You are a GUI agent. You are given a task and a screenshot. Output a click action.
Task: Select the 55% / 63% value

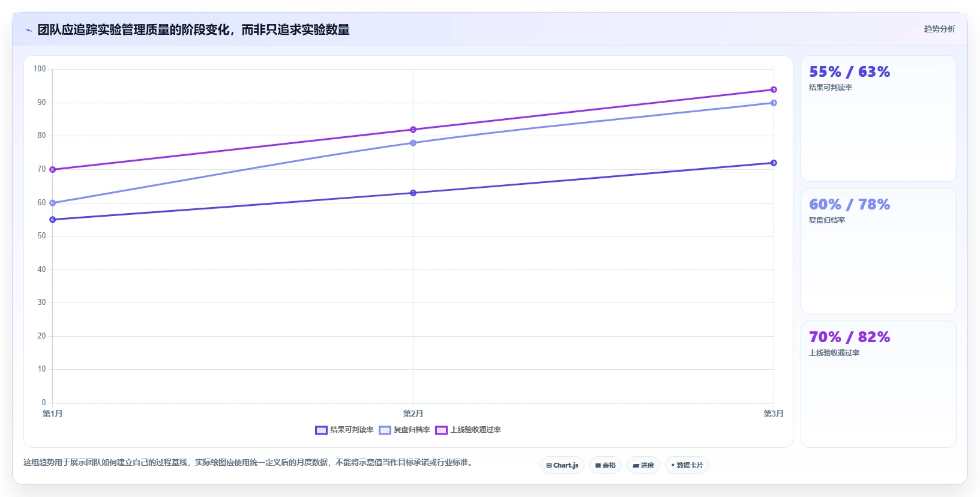[849, 72]
